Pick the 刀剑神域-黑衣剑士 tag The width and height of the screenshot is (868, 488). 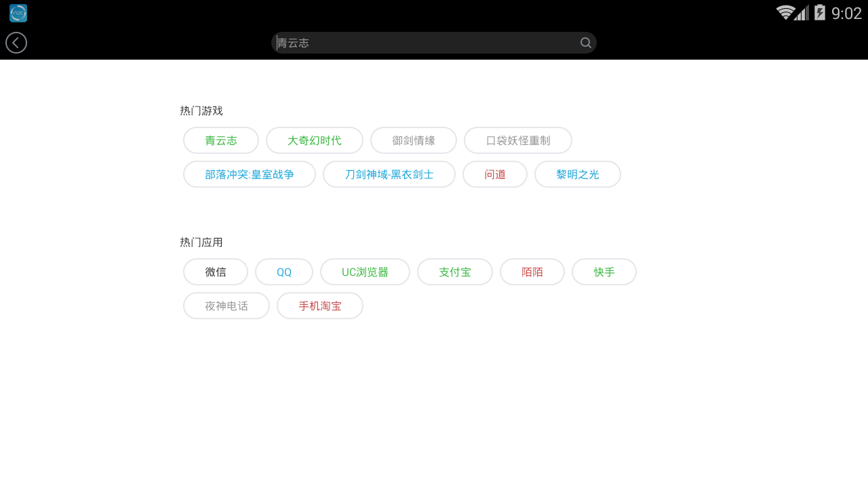point(389,174)
